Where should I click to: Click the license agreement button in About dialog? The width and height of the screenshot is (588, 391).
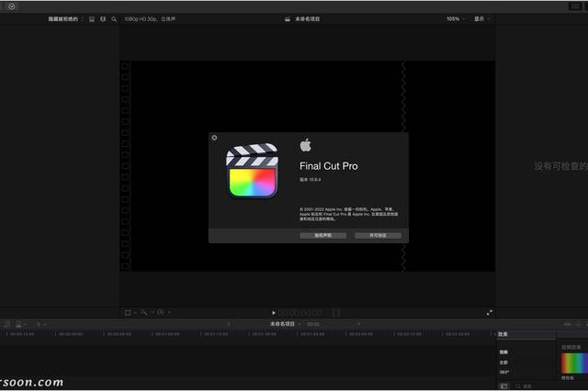click(x=378, y=235)
